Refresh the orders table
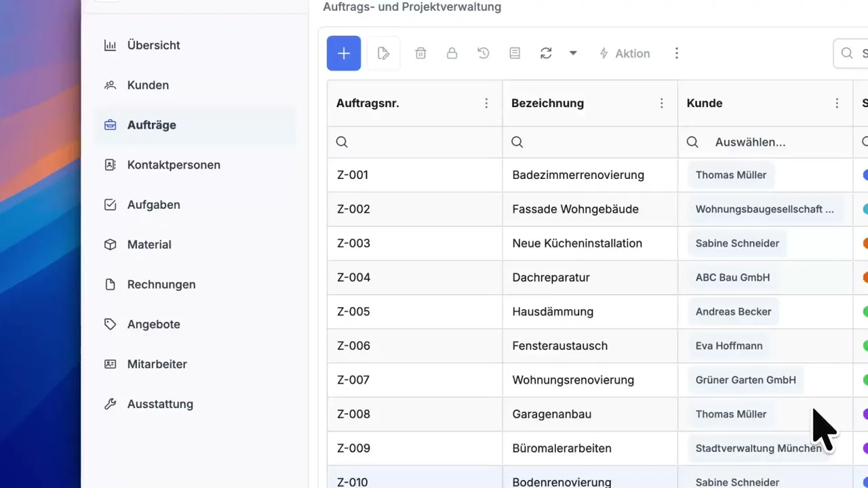The height and width of the screenshot is (488, 868). tap(546, 53)
